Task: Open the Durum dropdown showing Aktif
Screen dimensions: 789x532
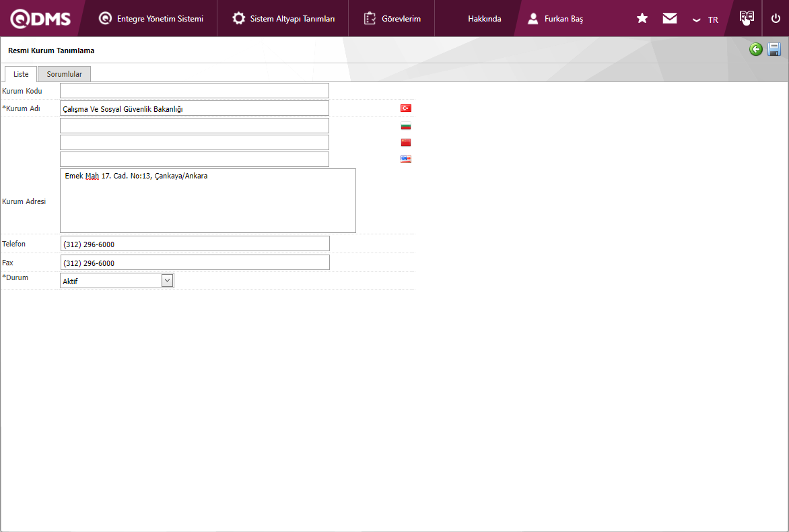Action: tap(117, 281)
